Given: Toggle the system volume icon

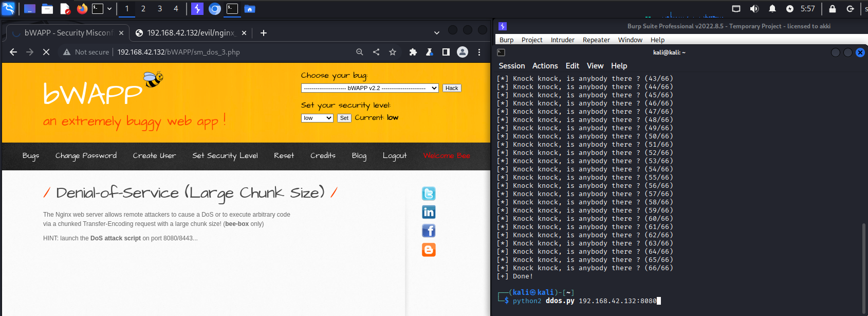Looking at the screenshot, I should (x=754, y=9).
